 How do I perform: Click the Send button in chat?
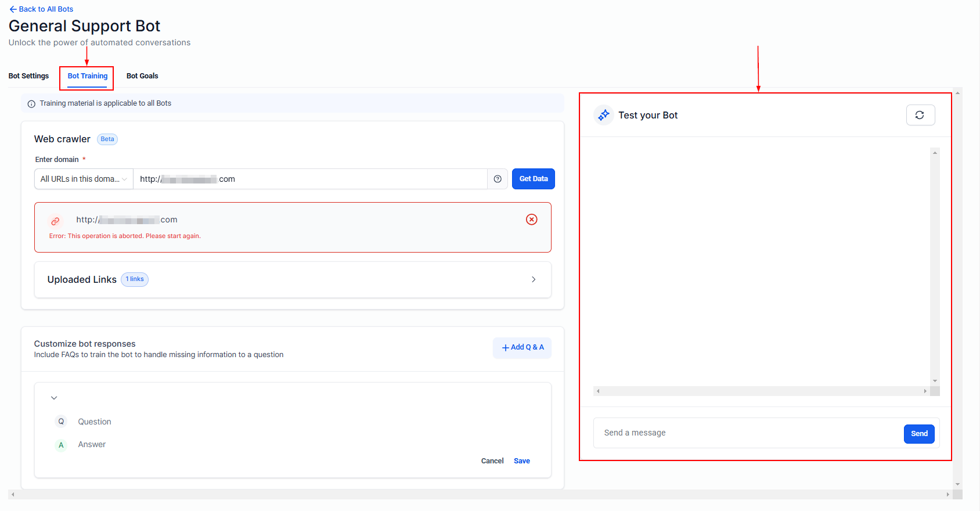919,434
